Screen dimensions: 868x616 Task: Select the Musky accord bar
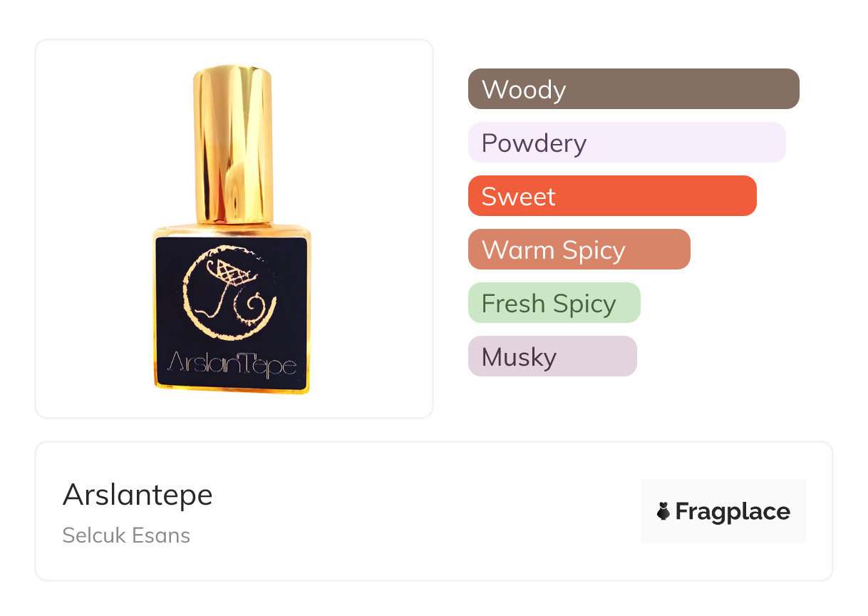tap(552, 356)
